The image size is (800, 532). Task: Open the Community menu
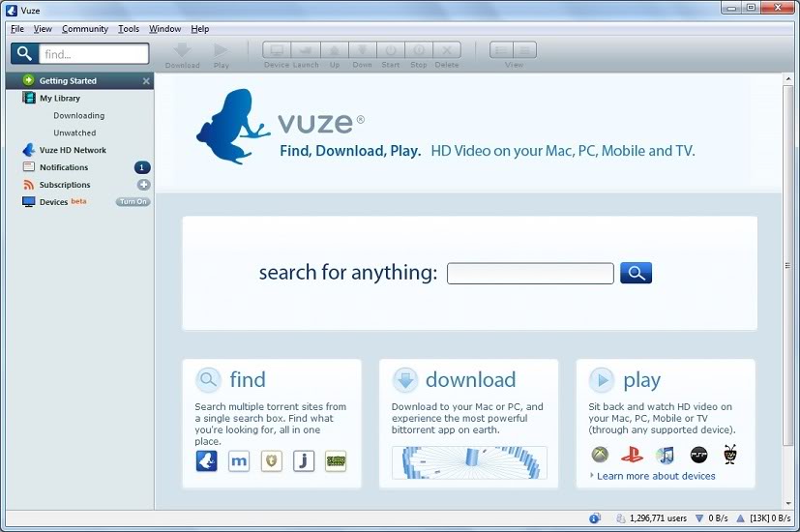click(x=85, y=29)
